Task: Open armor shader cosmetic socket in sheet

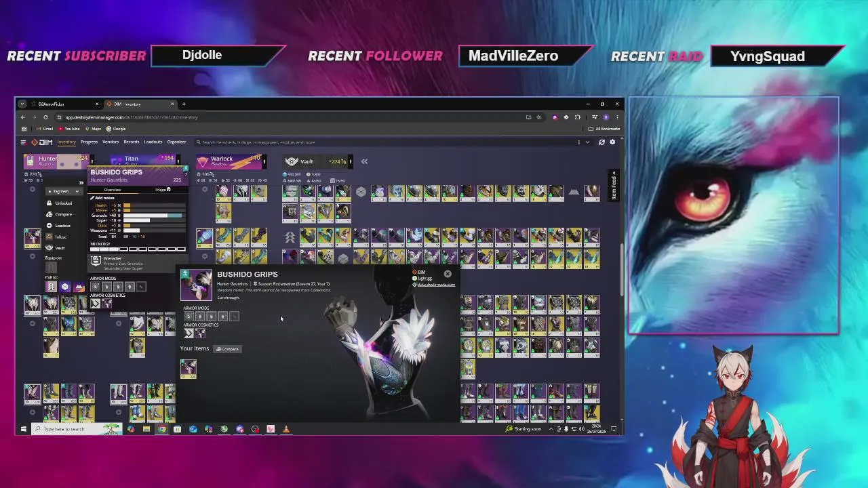Action: pos(189,333)
